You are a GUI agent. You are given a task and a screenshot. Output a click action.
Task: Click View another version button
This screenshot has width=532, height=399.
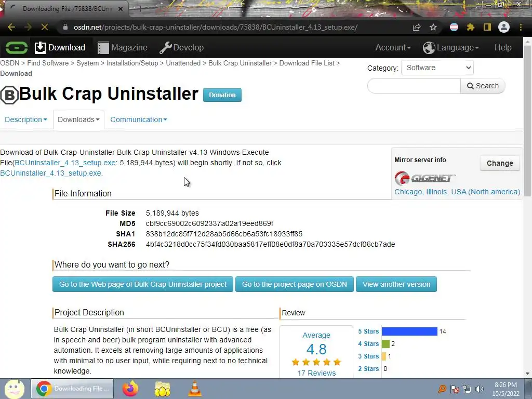tap(396, 284)
